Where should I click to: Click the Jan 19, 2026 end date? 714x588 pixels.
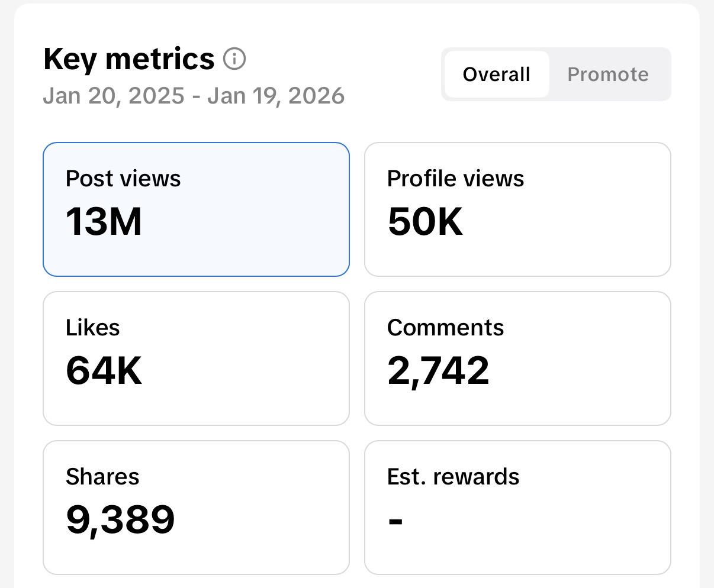(x=276, y=96)
